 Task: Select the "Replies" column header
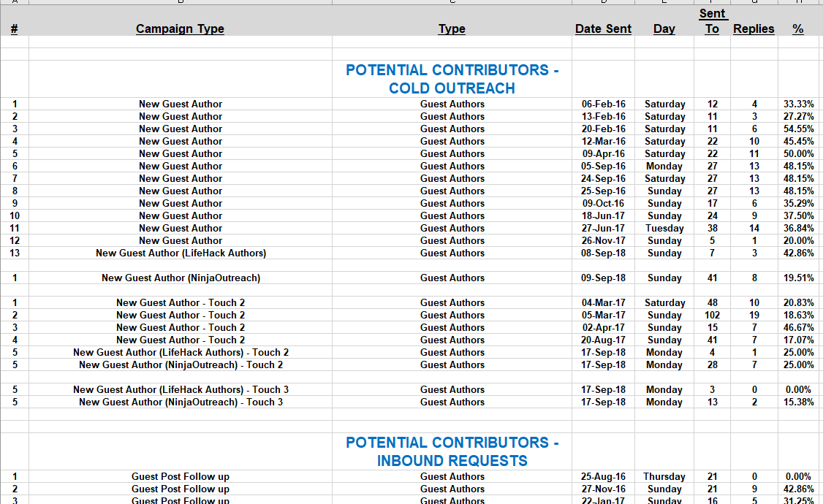(x=754, y=28)
